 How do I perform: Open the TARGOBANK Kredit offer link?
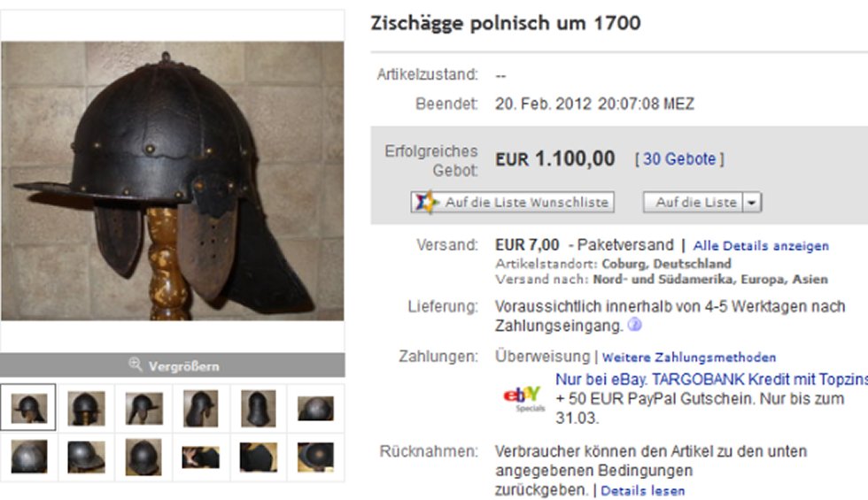711,380
